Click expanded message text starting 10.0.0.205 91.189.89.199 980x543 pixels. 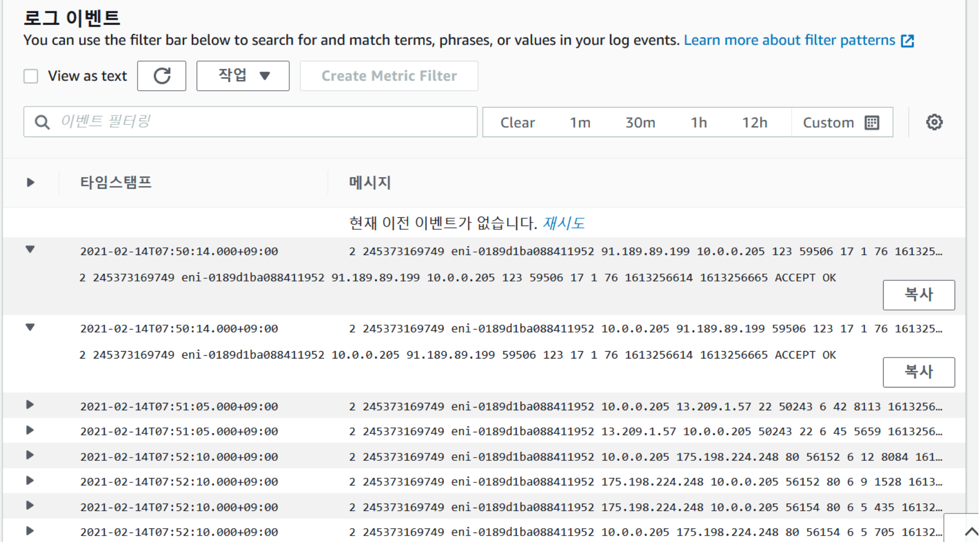tap(457, 355)
